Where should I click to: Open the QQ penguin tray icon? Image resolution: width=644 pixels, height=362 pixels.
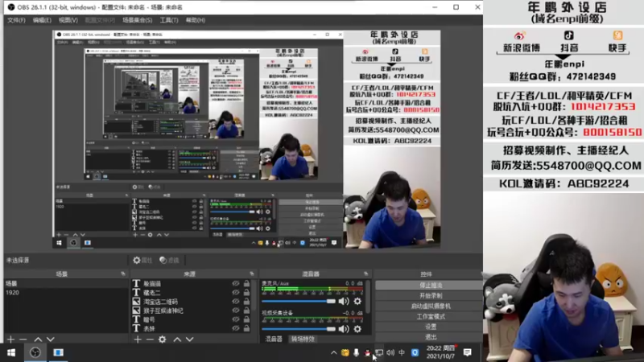coord(367,352)
